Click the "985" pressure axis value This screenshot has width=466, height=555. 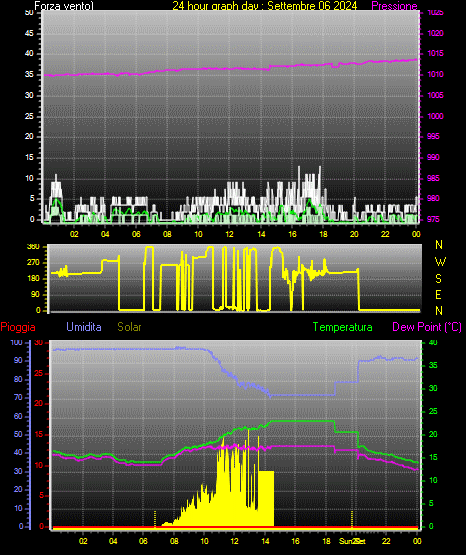coord(433,178)
